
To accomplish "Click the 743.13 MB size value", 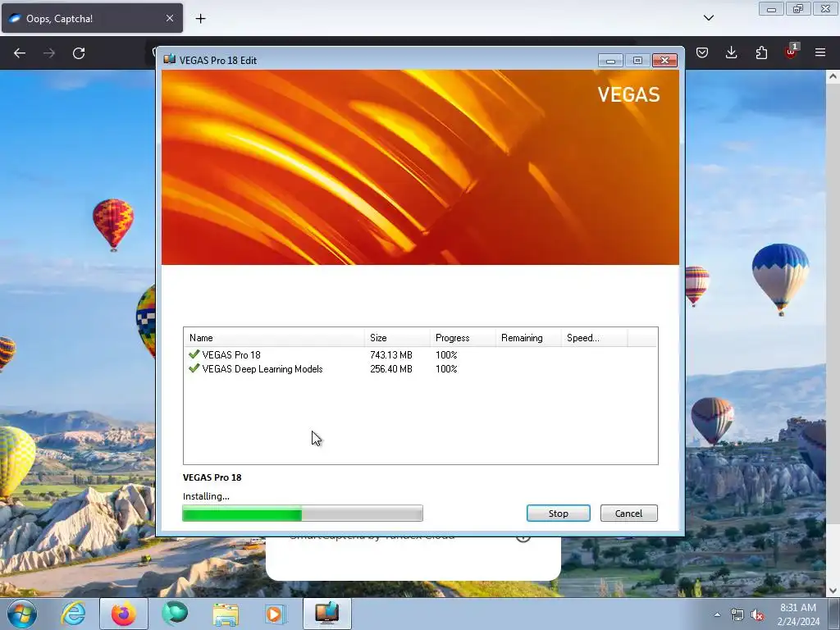I will pos(391,354).
